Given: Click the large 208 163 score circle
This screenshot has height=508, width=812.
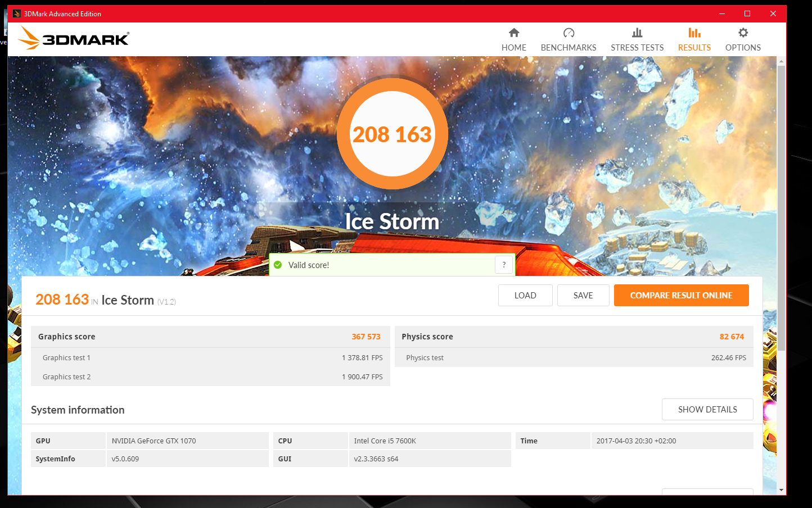Looking at the screenshot, I should pyautogui.click(x=392, y=134).
